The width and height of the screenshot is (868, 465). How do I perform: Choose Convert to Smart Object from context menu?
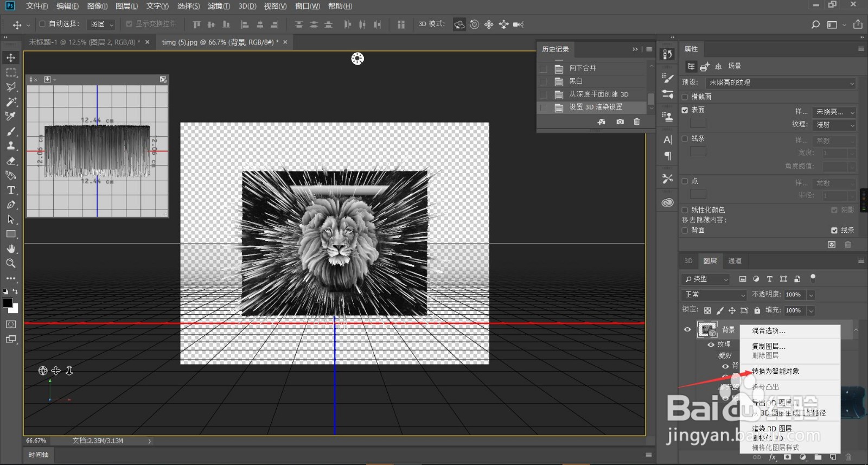(x=775, y=371)
